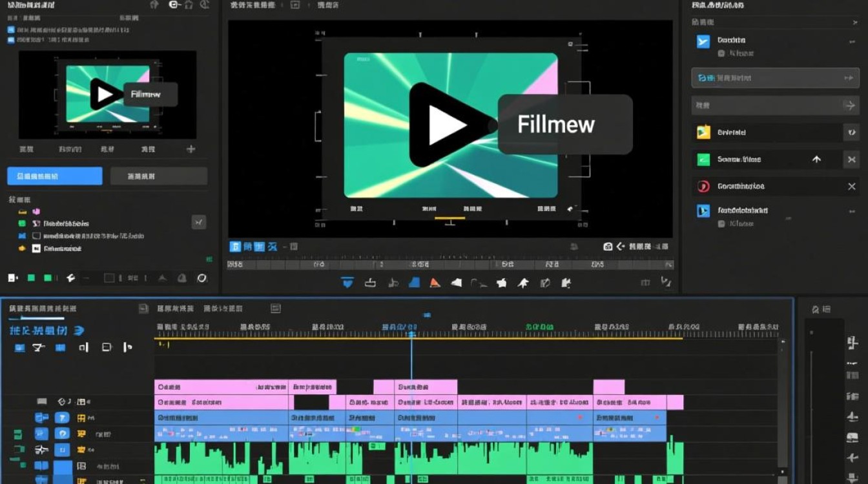Click the flag-like icon ending the timeline tool row
Viewport: 868px width, 484px height.
point(128,348)
